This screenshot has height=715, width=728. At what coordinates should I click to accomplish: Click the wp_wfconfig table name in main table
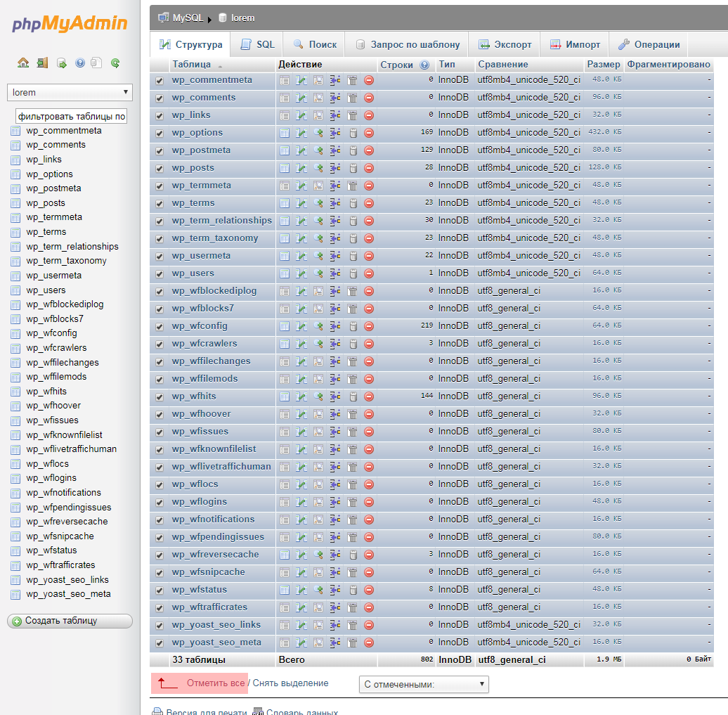200,326
